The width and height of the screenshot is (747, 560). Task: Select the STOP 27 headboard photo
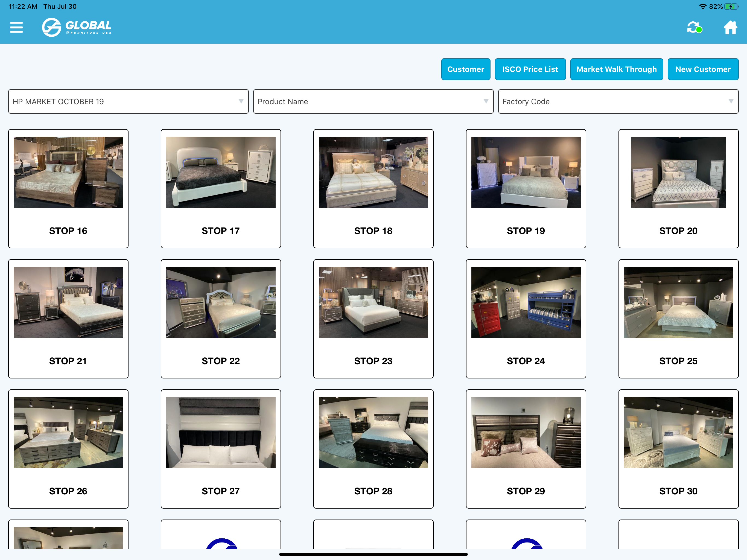tap(221, 432)
